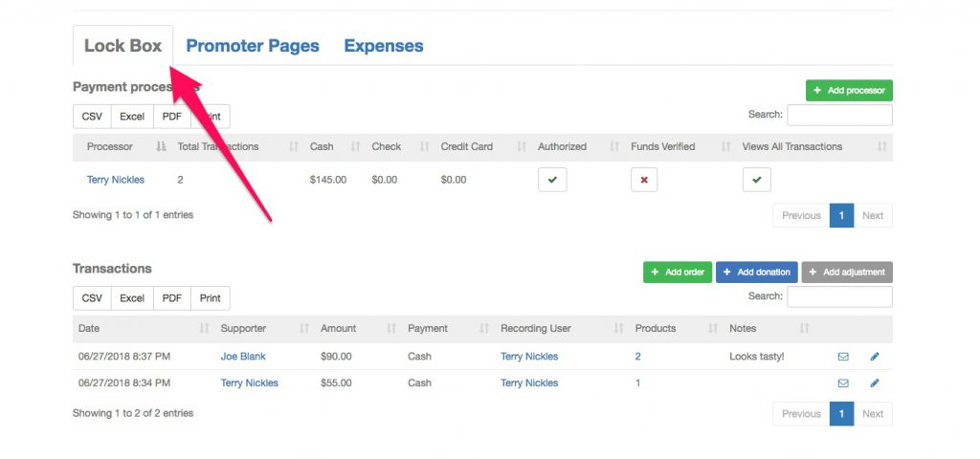Select the Lock Box tab
The image size is (980, 459).
[x=122, y=46]
